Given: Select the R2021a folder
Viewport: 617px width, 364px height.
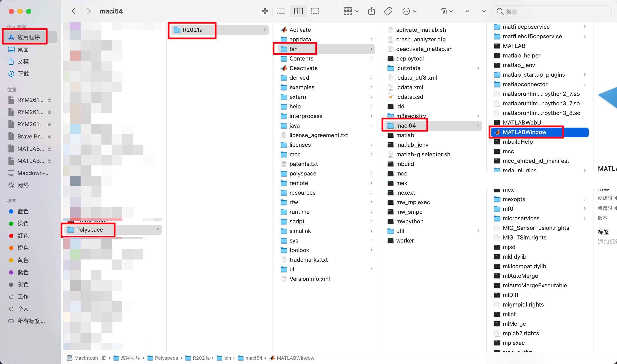Looking at the screenshot, I should pos(219,30).
